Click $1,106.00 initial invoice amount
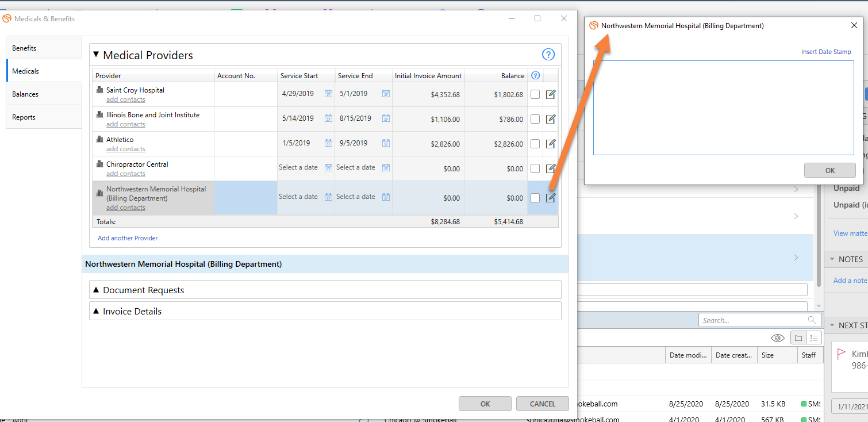The width and height of the screenshot is (868, 422). [x=445, y=120]
